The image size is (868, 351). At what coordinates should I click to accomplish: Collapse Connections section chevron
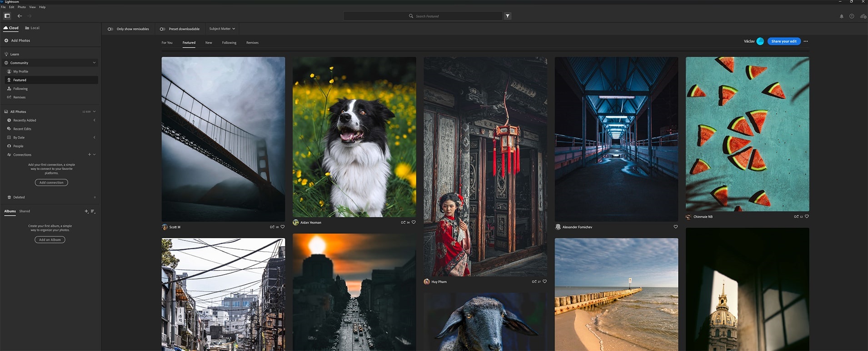point(94,155)
